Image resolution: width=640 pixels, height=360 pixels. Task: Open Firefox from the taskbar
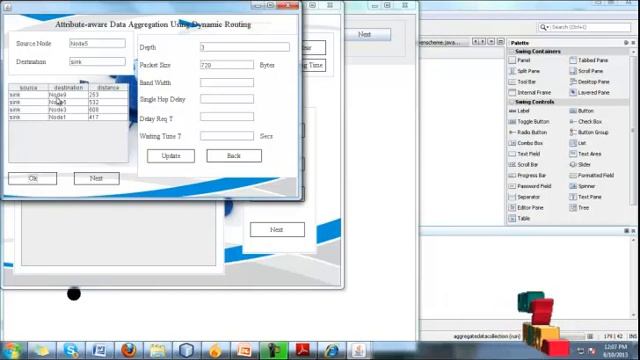point(129,351)
